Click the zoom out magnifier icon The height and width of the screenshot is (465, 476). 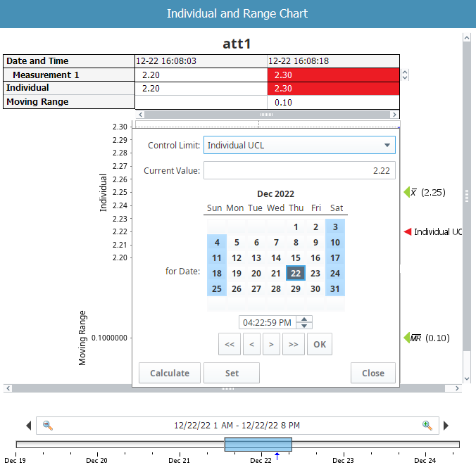[x=48, y=426]
